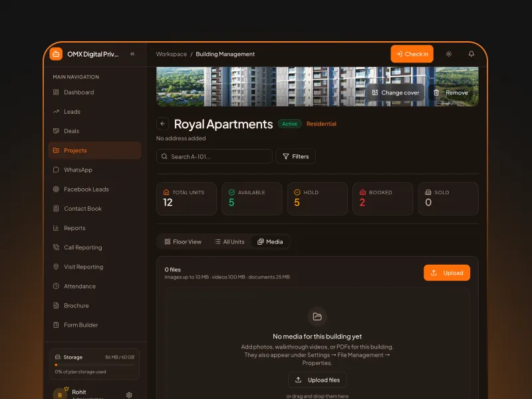Click the Booked red icon
The width and height of the screenshot is (532, 399).
[362, 192]
